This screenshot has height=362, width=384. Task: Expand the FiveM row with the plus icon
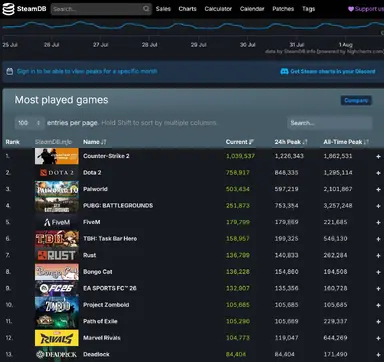[x=378, y=222]
